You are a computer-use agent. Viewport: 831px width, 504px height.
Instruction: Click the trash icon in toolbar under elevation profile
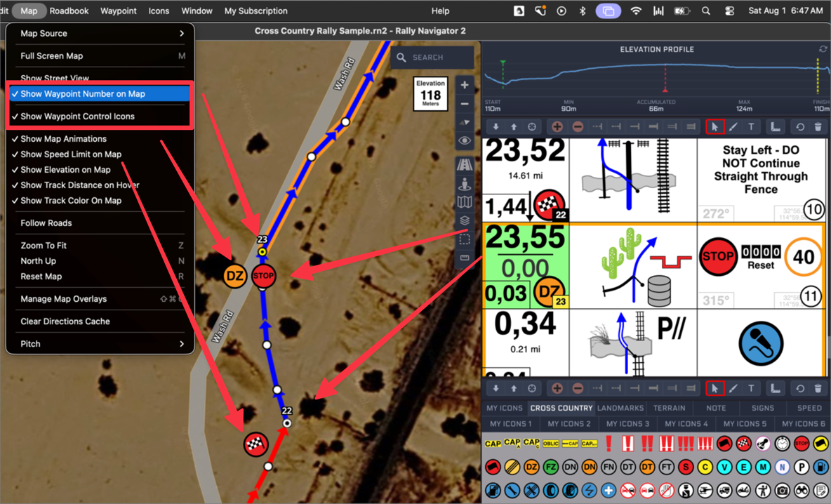[x=818, y=126]
